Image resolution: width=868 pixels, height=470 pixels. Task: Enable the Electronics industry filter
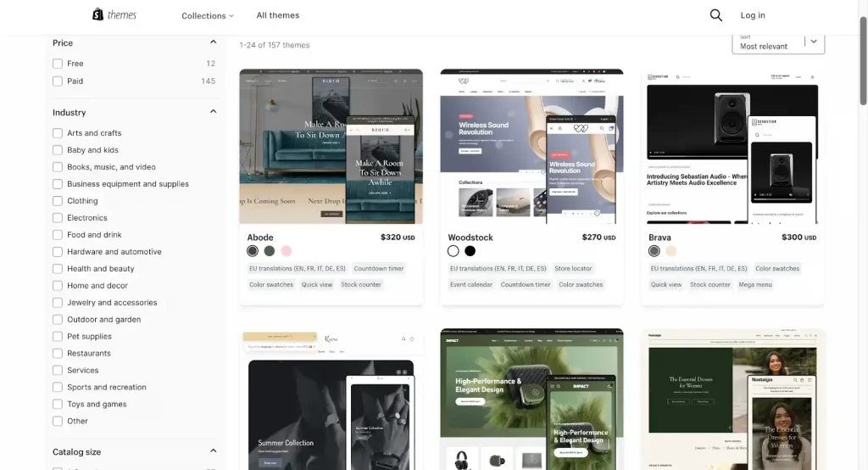click(x=58, y=218)
